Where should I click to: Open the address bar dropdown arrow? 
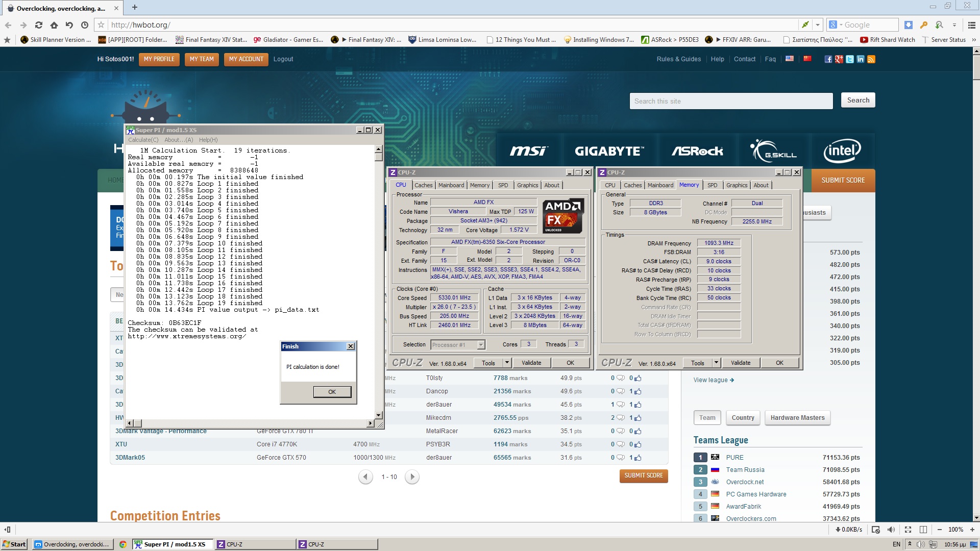click(x=818, y=24)
